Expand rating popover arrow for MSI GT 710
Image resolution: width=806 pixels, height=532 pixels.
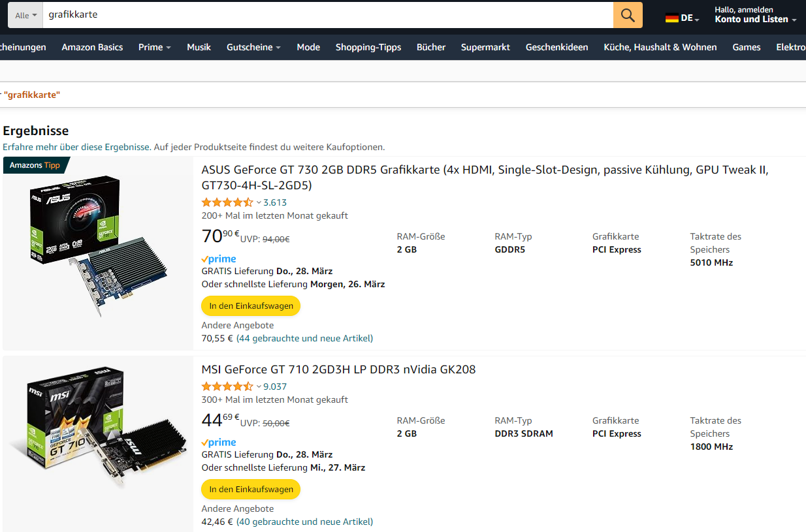tap(259, 387)
